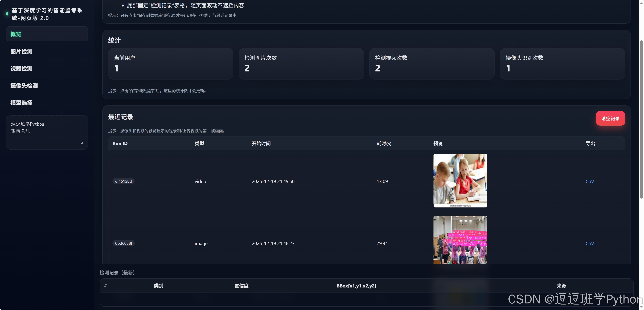This screenshot has height=310, width=644.
Task: Switch to 摄像头检测 camera detection
Action: pos(24,86)
